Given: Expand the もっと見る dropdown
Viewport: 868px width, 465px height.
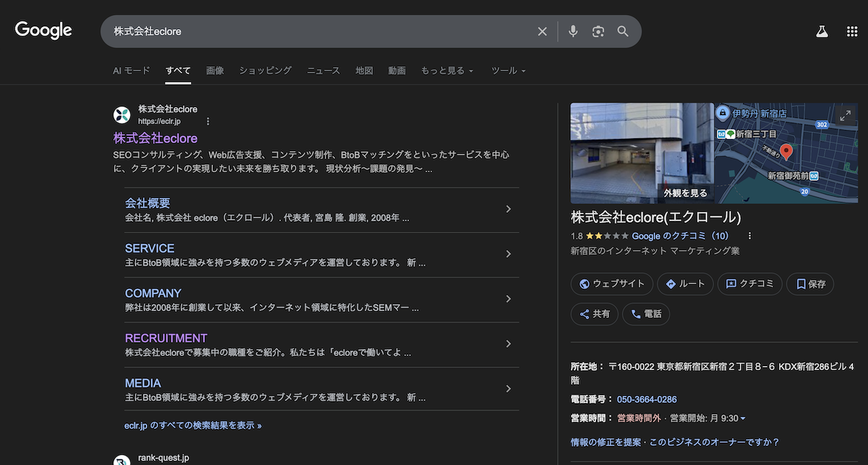Looking at the screenshot, I should click(447, 70).
